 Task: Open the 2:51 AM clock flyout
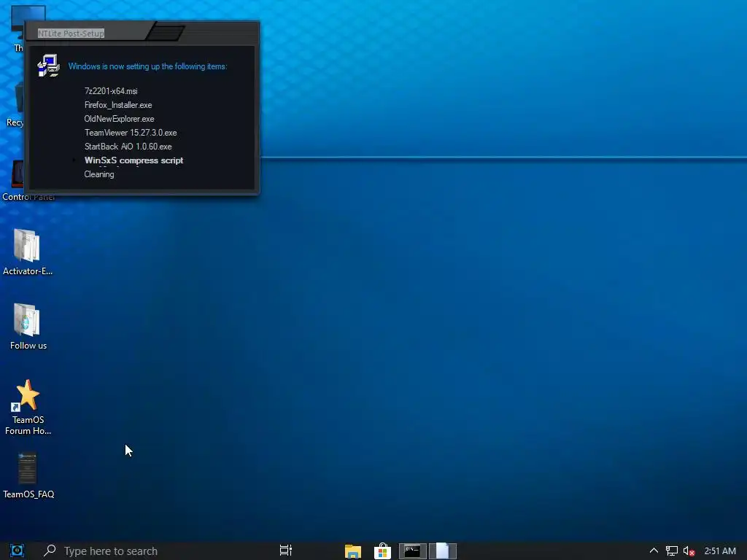click(x=720, y=551)
